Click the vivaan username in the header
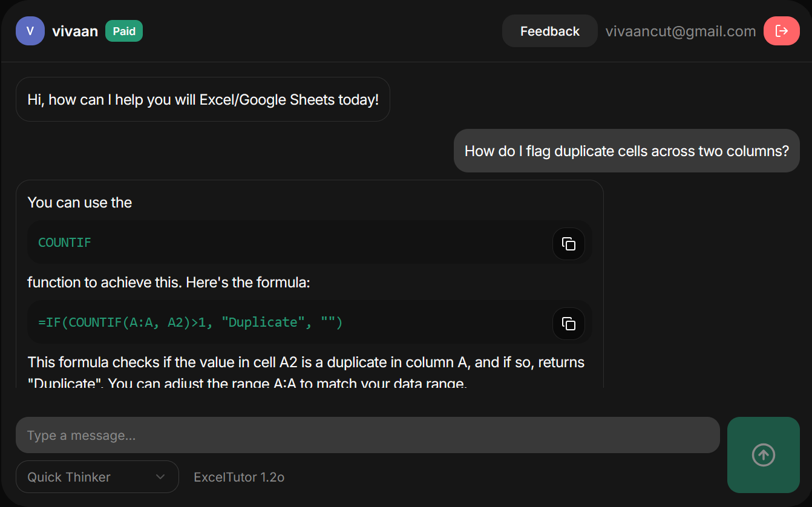The height and width of the screenshot is (507, 812). coord(74,30)
